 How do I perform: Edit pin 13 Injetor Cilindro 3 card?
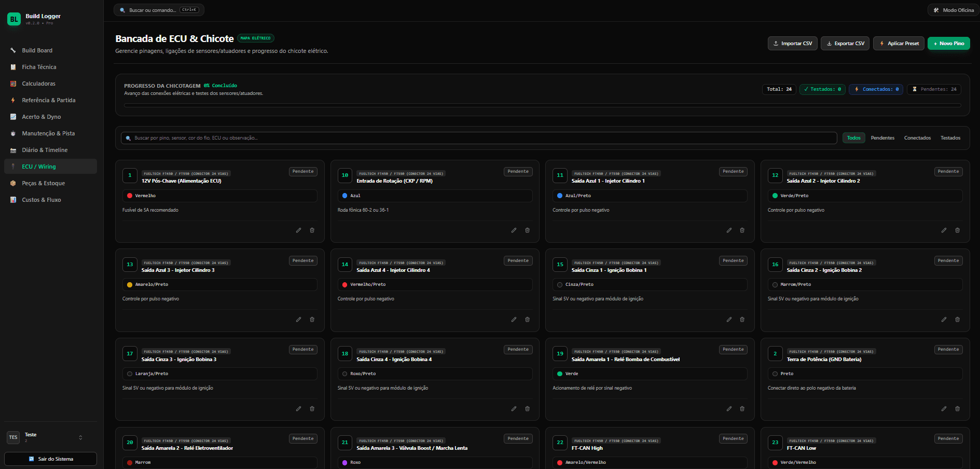tap(298, 320)
